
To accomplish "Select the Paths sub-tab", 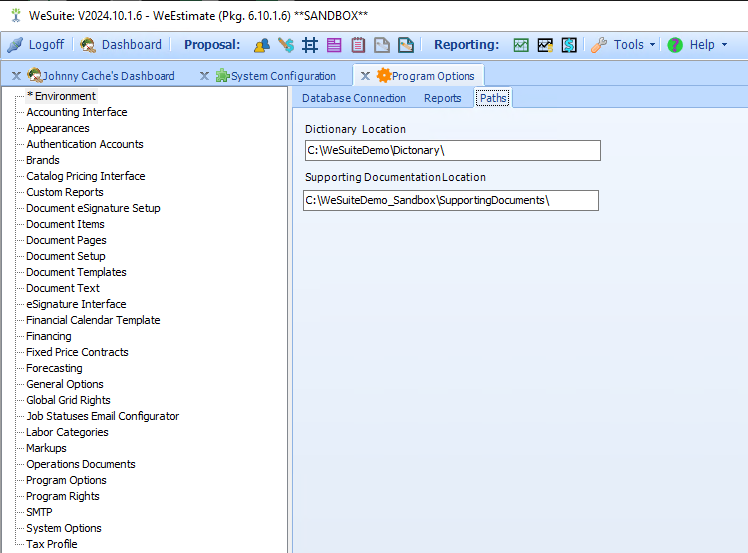I will (493, 98).
